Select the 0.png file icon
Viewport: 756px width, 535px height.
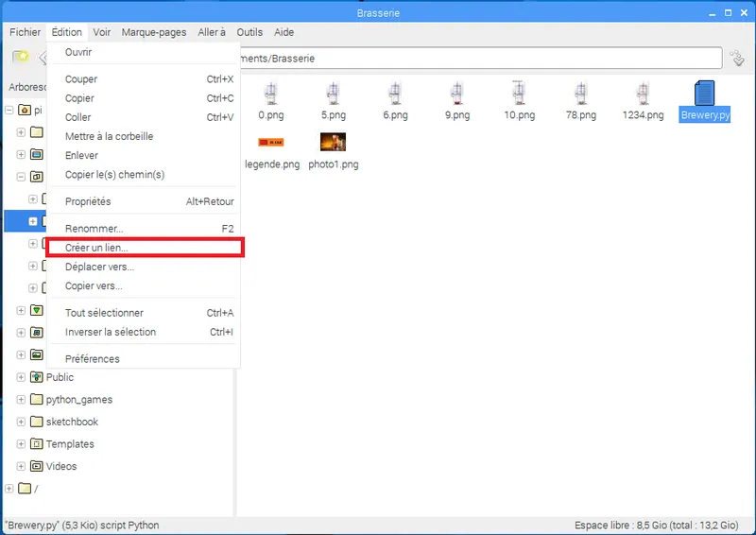271,95
